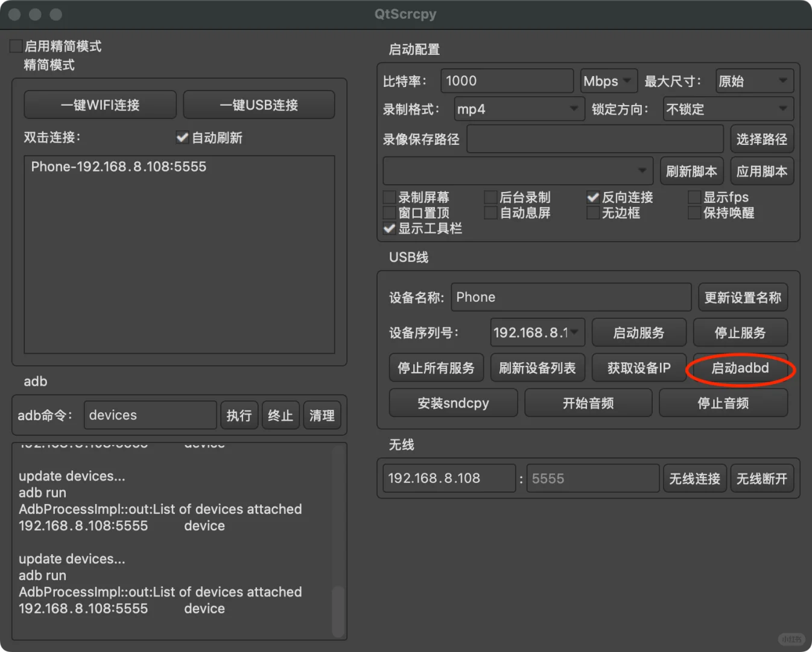Uncheck the 反向连接 option
Screen dimensions: 812x652
tap(593, 197)
